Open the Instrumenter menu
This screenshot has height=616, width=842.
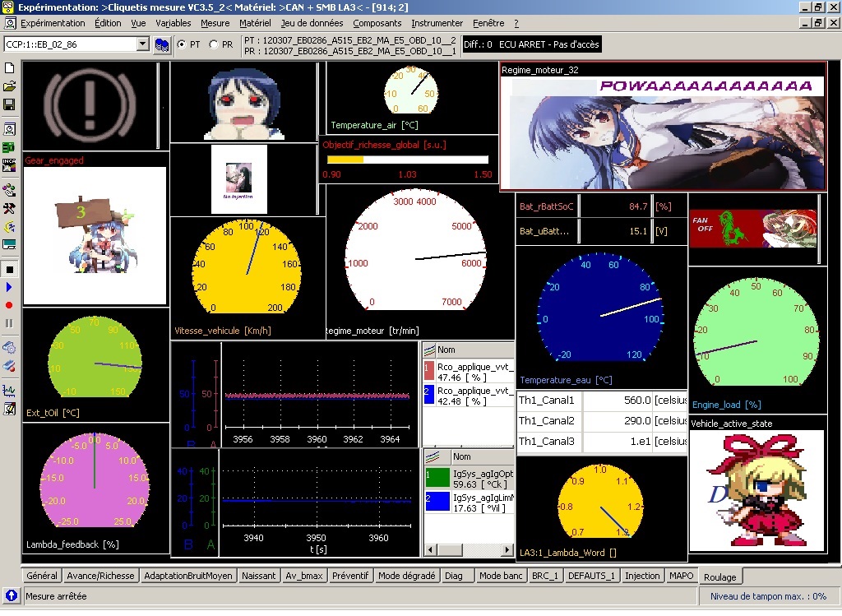[437, 23]
